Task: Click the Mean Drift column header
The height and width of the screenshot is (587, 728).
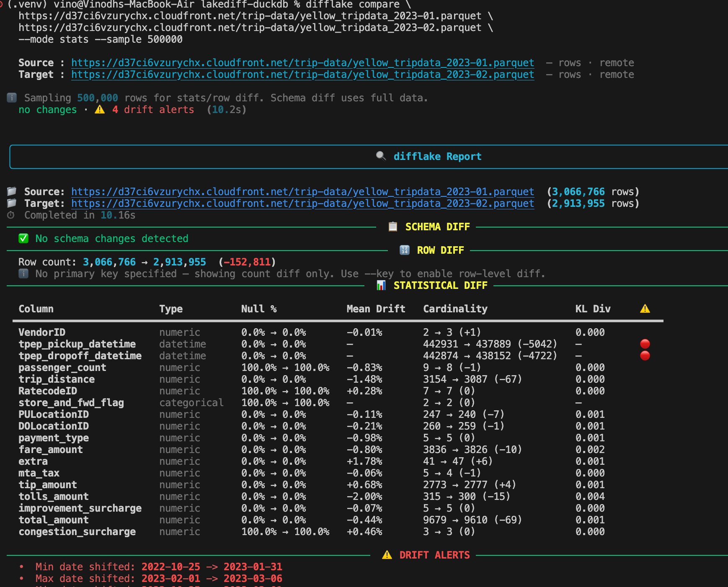Action: click(376, 309)
